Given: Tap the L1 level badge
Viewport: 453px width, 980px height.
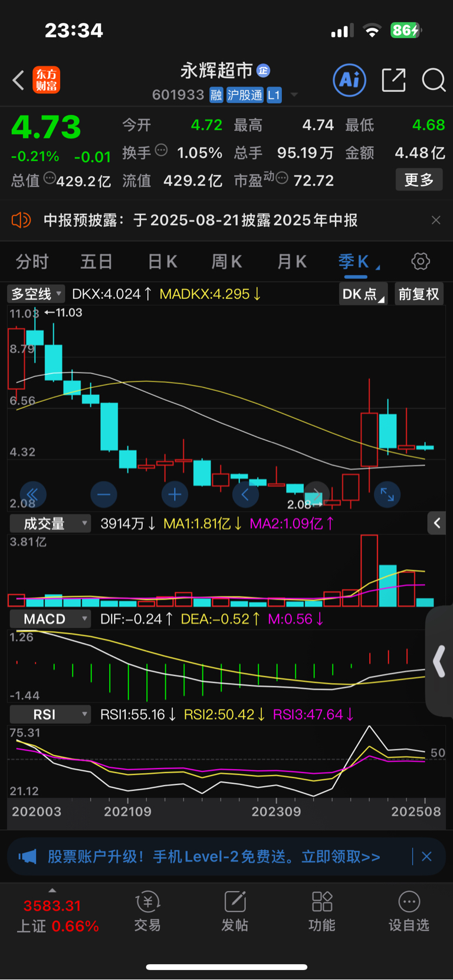Looking at the screenshot, I should (274, 95).
